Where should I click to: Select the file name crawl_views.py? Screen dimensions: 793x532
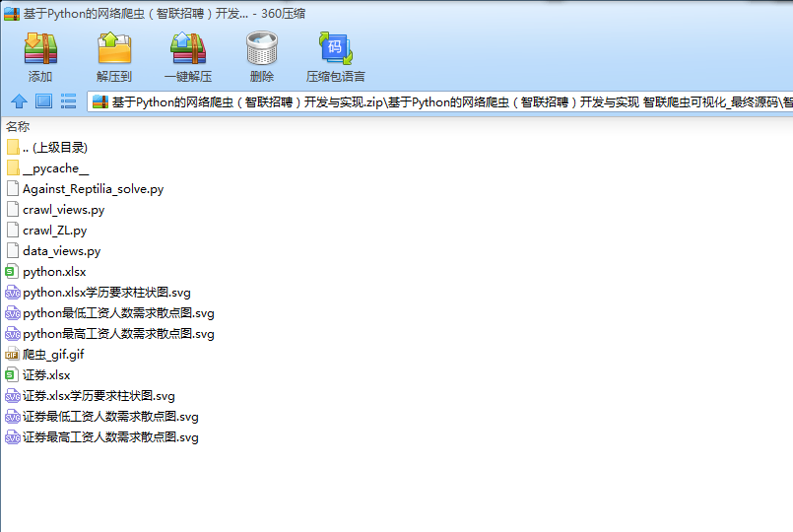tap(64, 210)
